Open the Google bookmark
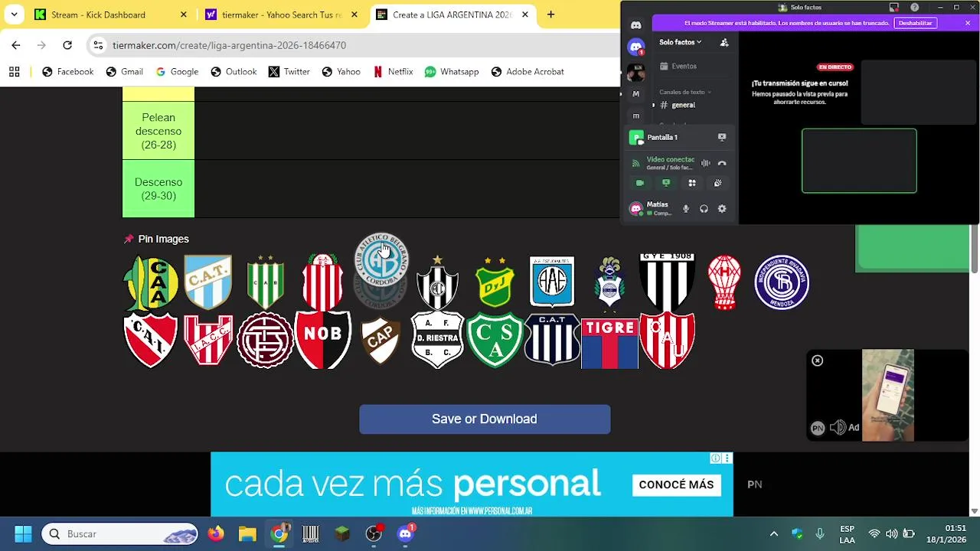Screen dimensions: 980x551 [x=177, y=72]
